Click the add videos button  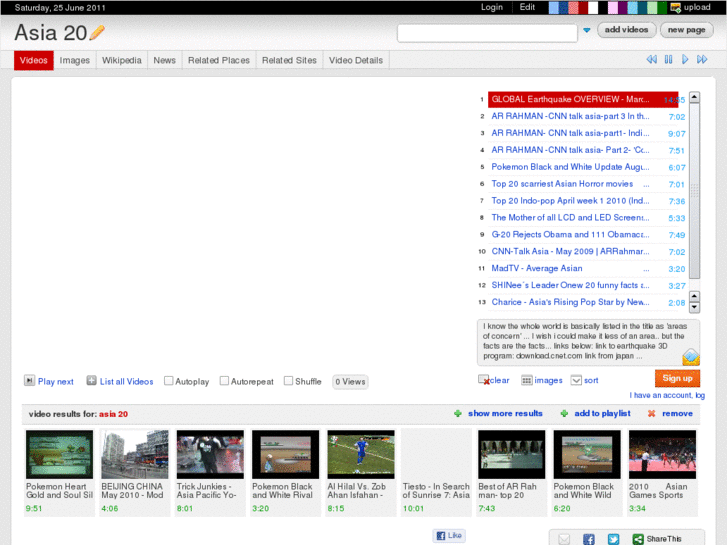pyautogui.click(x=626, y=30)
